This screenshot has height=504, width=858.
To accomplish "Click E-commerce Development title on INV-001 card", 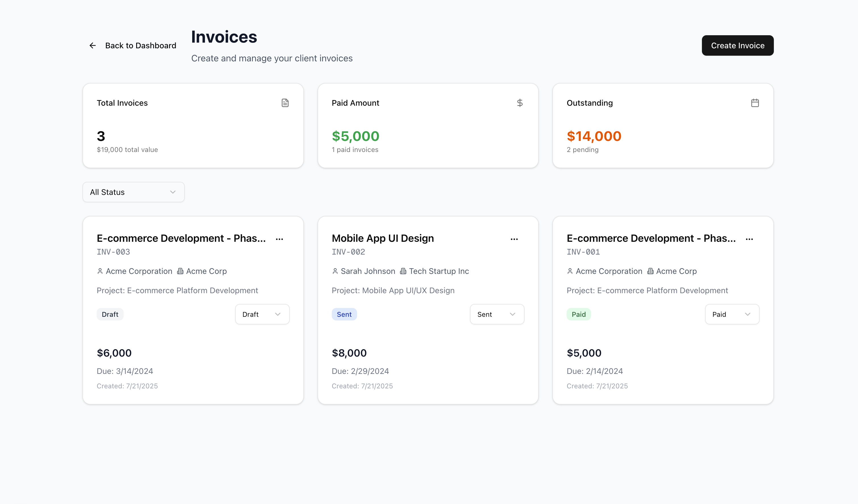I will click(x=651, y=238).
